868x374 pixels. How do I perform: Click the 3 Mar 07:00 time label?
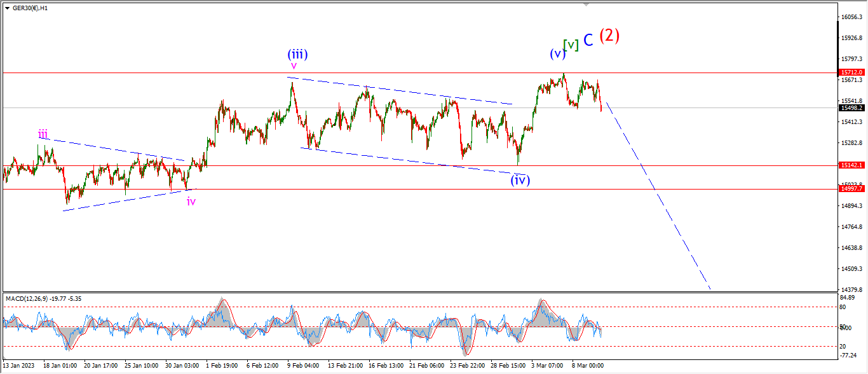coord(547,366)
